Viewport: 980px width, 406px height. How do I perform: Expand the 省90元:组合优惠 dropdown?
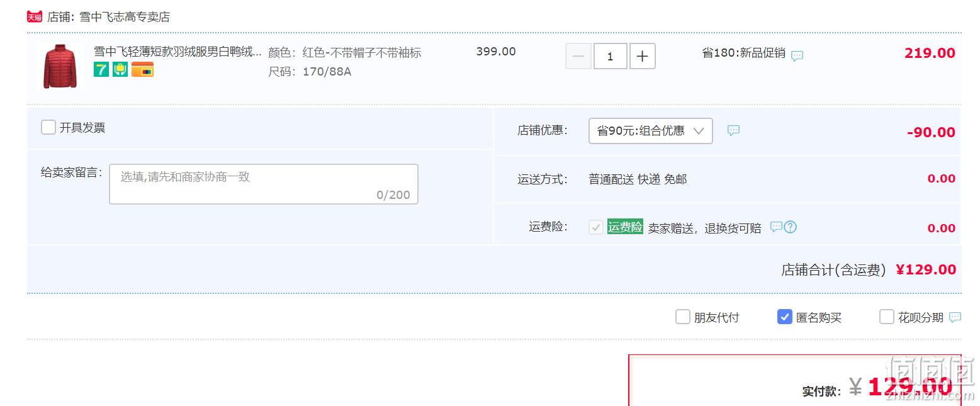click(x=651, y=131)
